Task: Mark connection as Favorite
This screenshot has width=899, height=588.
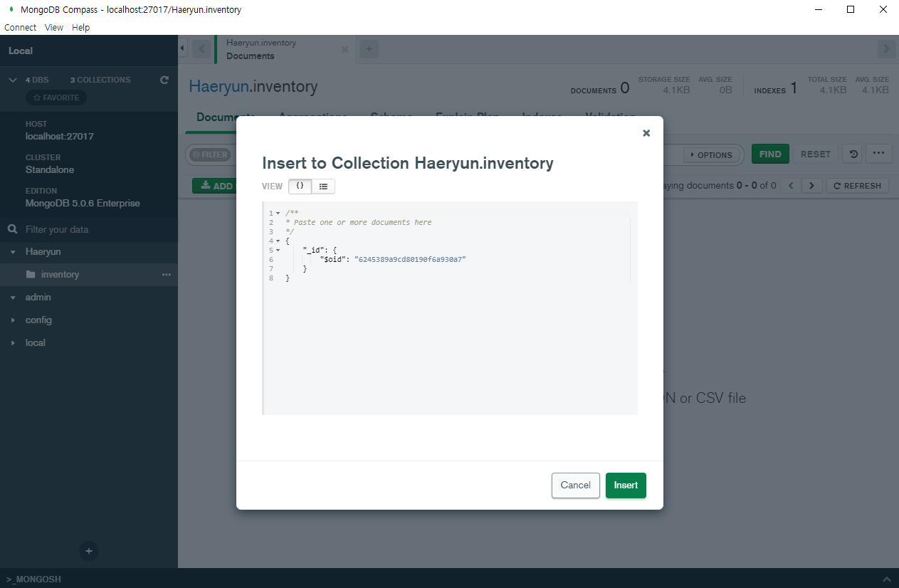Action: [56, 98]
